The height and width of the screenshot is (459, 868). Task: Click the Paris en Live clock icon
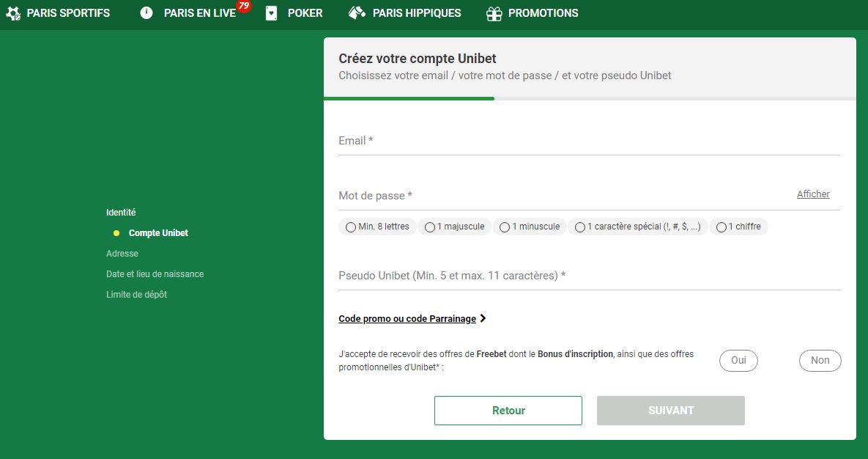[147, 12]
